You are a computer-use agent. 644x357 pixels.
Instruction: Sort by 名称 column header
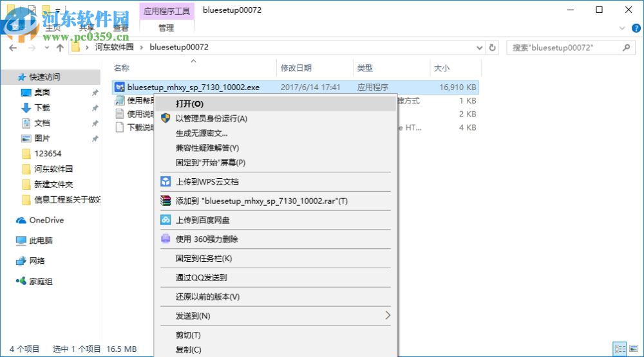tap(122, 68)
